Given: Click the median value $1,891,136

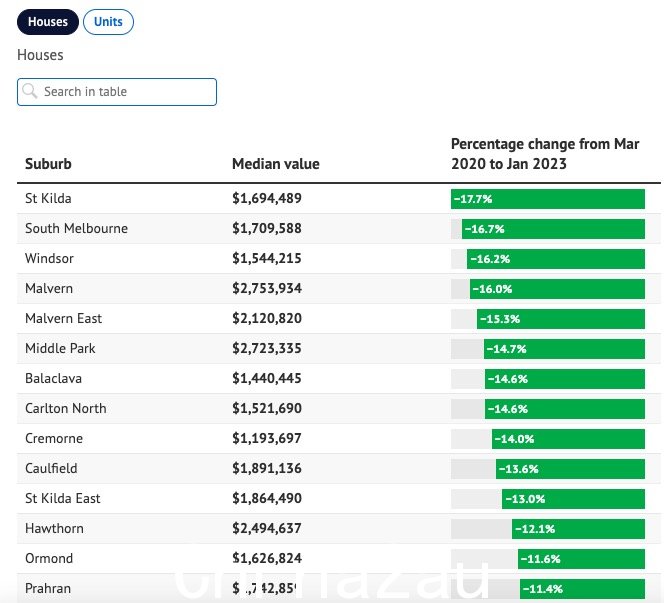Looking at the screenshot, I should [267, 468].
